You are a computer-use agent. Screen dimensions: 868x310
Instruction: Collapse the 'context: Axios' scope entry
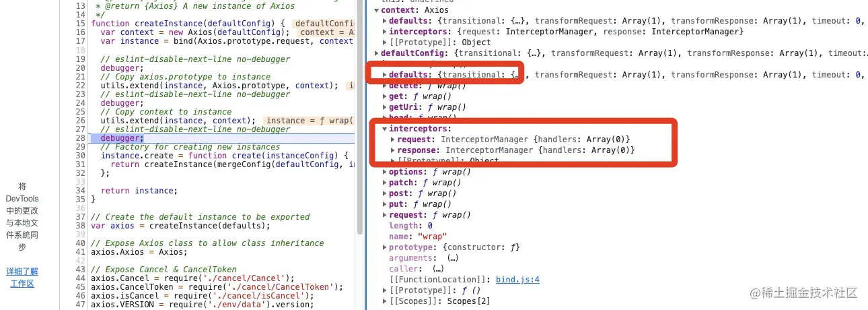pyautogui.click(x=377, y=10)
